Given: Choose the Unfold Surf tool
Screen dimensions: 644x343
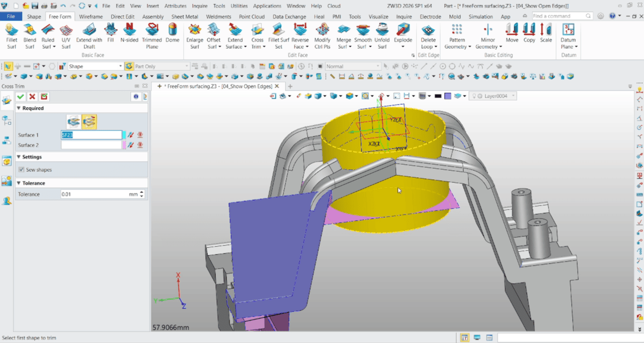Looking at the screenshot, I should point(382,36).
